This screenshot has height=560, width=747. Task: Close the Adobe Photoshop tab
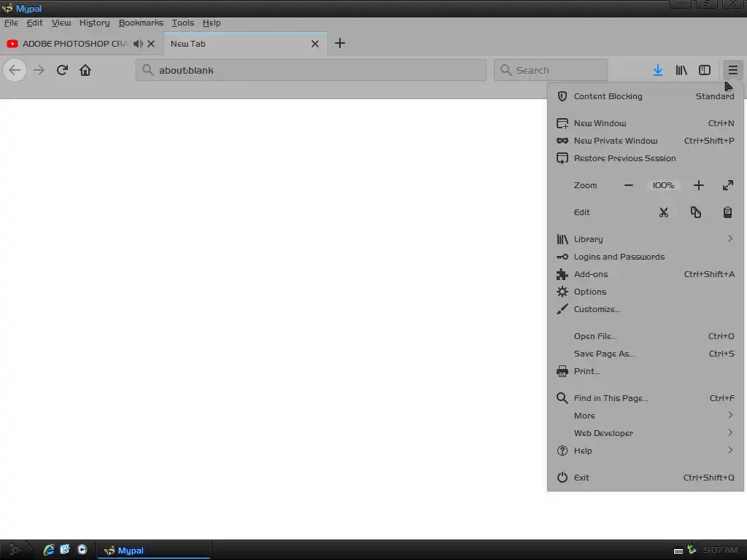point(151,44)
